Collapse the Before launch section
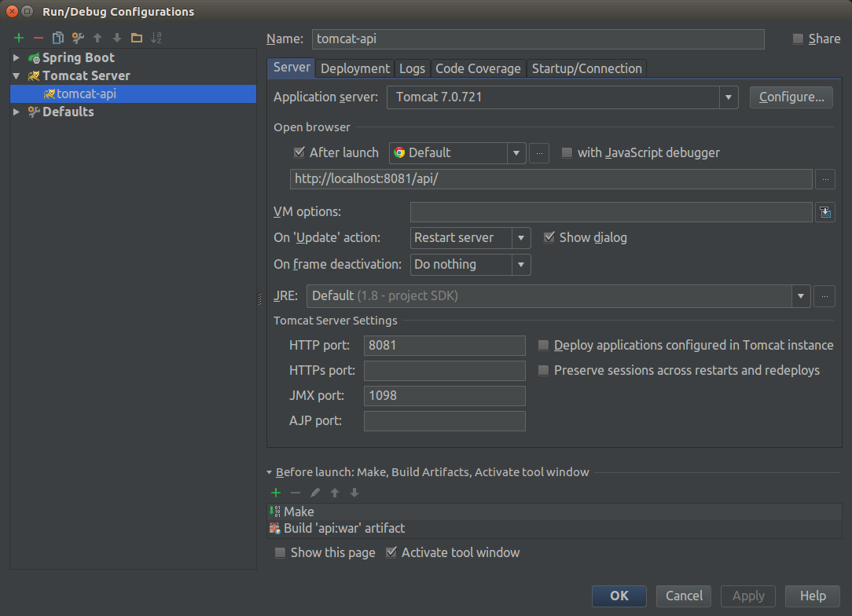The height and width of the screenshot is (616, 852). 269,472
